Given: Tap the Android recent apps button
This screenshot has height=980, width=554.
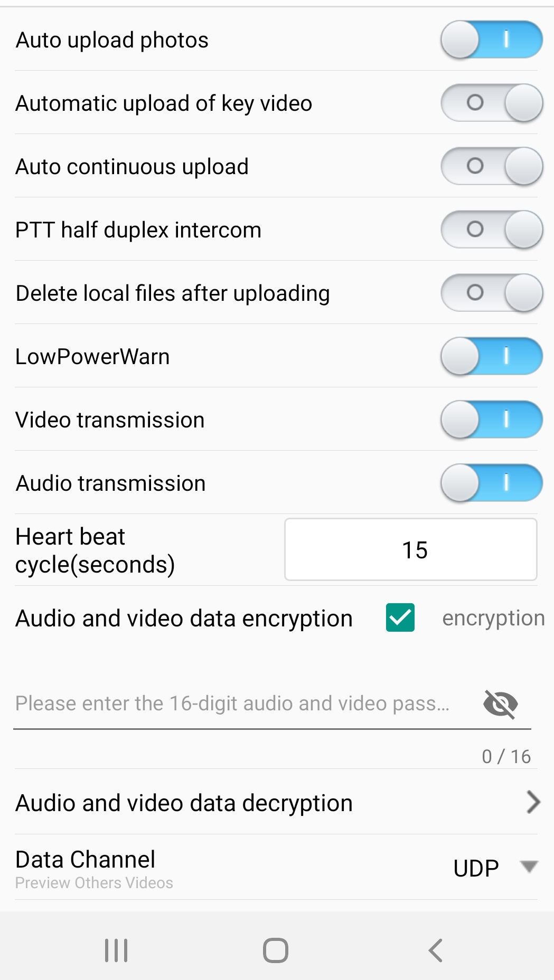Looking at the screenshot, I should [x=116, y=950].
